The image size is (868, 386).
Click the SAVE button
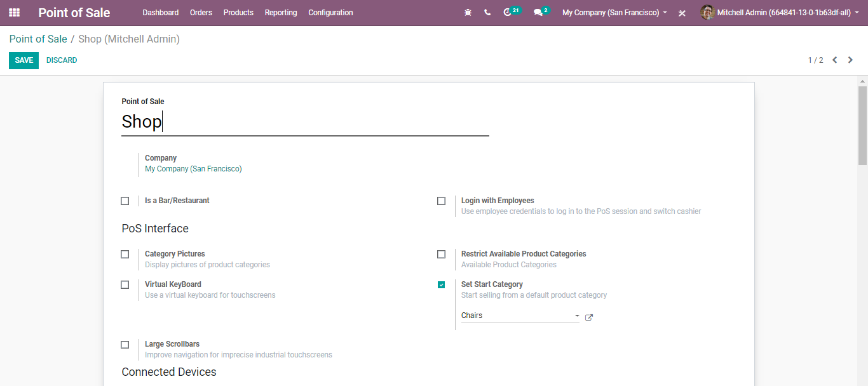point(24,60)
